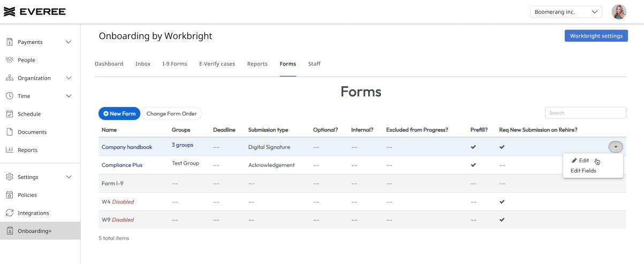Click Rehire checkmark in W9 row
Viewport: 644px width, 264px height.
coord(502,220)
